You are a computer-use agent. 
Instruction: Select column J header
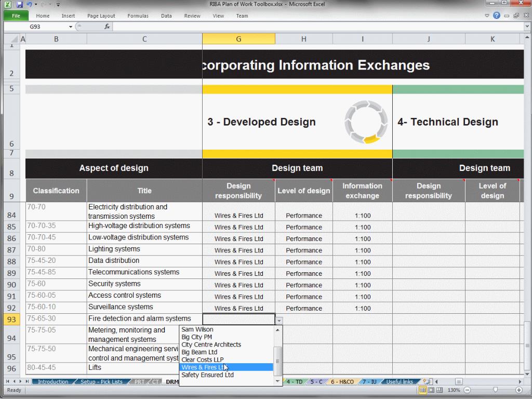coord(429,38)
